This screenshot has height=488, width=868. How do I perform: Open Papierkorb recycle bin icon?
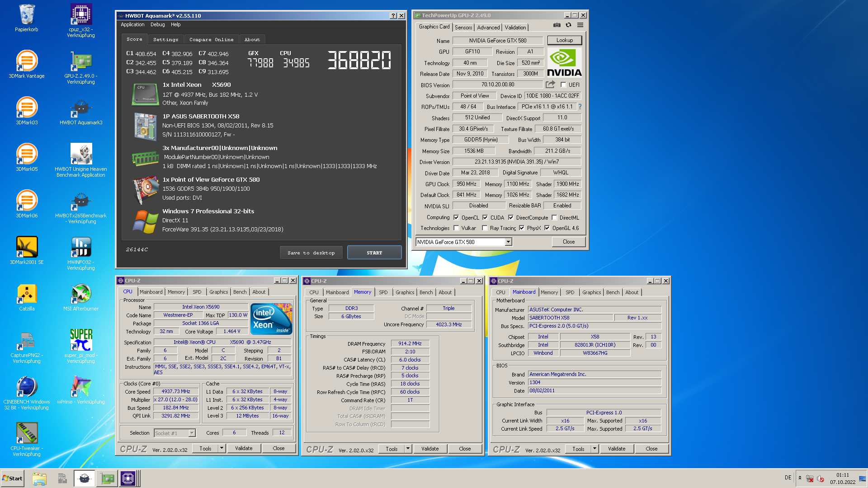pyautogui.click(x=27, y=18)
